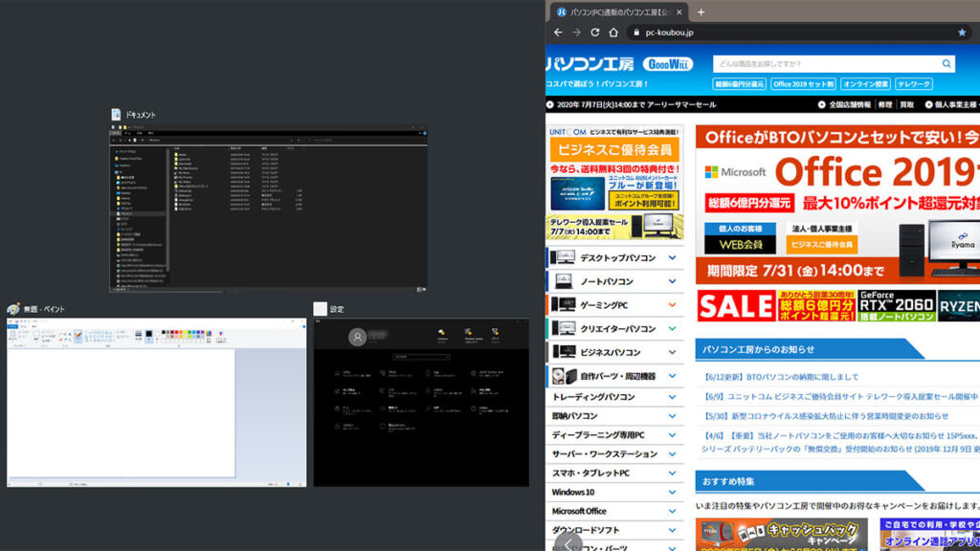The image size is (980, 551).
Task: Expand the ビジネスパソコン chevron
Action: pyautogui.click(x=672, y=352)
